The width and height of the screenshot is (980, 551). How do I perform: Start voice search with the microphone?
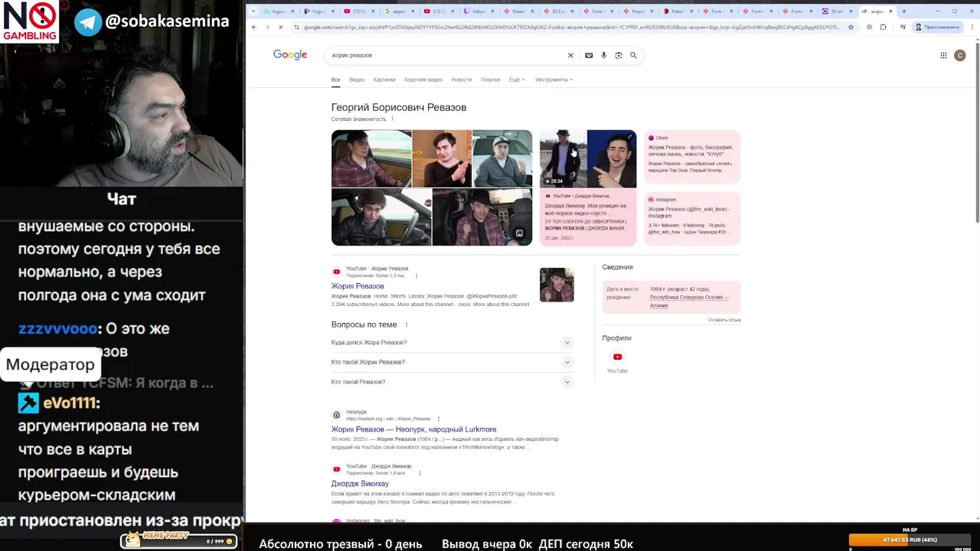(x=603, y=55)
